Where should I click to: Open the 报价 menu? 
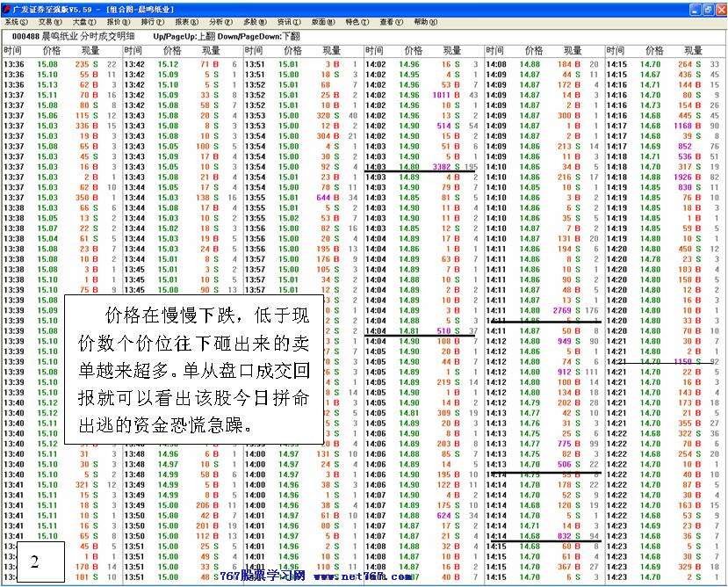[x=119, y=22]
